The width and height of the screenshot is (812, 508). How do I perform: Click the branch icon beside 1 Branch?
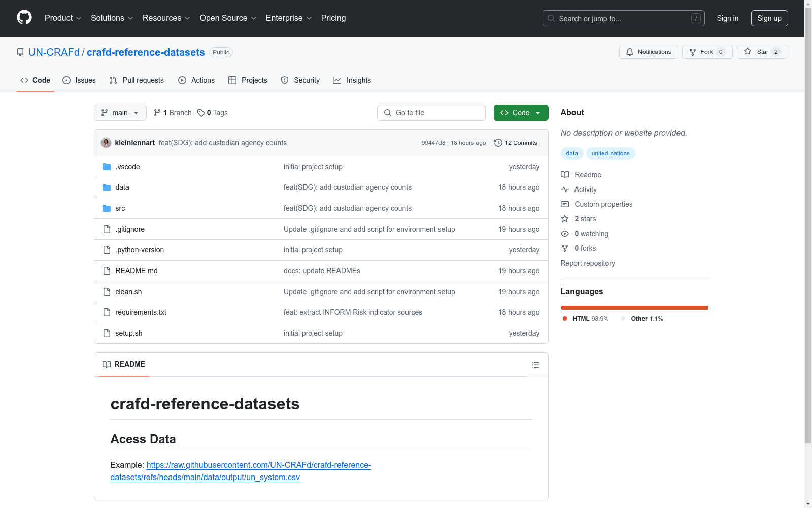click(x=157, y=113)
